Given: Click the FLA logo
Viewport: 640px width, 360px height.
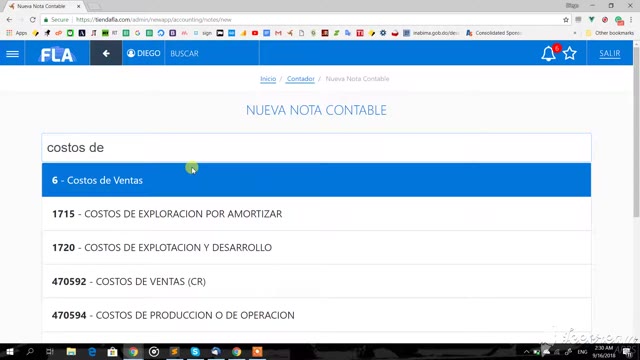Looking at the screenshot, I should click(57, 54).
